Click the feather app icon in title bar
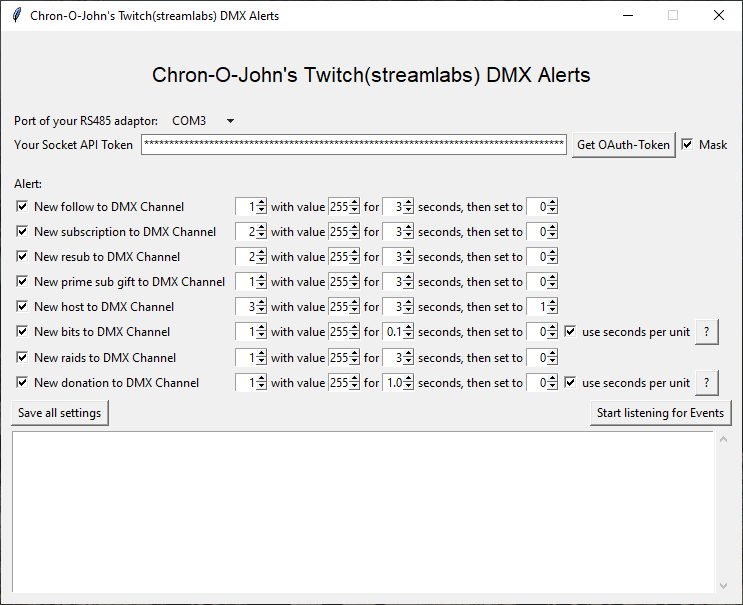This screenshot has width=743, height=605. click(x=17, y=15)
